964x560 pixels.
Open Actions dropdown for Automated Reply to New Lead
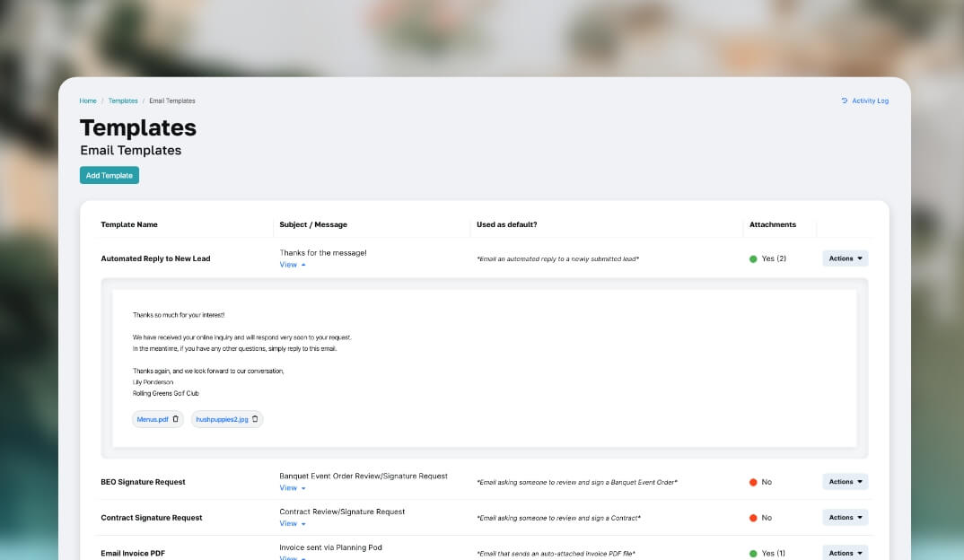coord(846,258)
